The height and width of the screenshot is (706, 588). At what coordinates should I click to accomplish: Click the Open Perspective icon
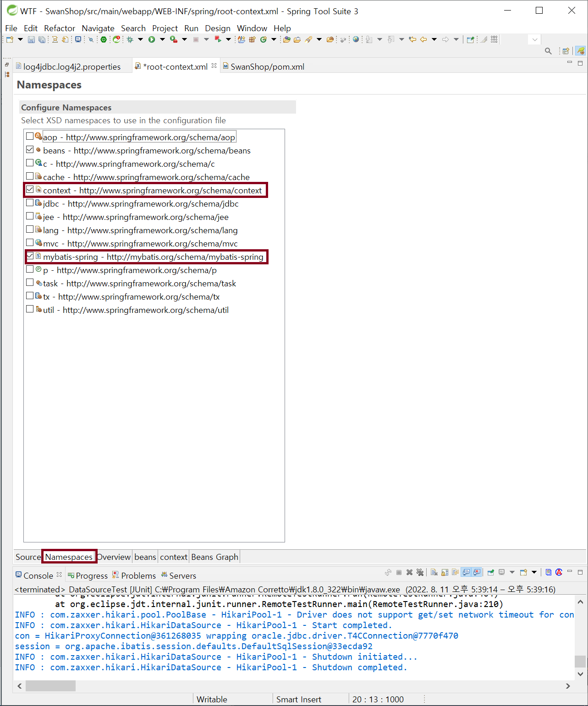click(566, 51)
